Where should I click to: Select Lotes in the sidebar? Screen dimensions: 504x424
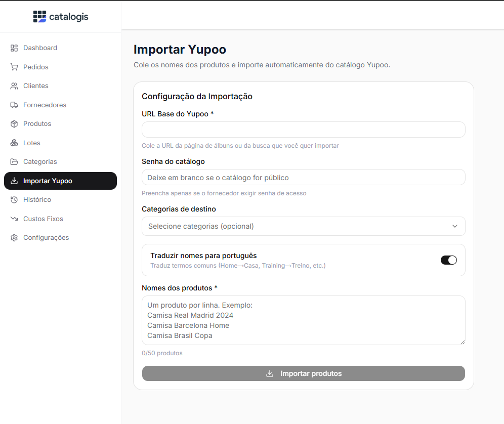(60, 143)
